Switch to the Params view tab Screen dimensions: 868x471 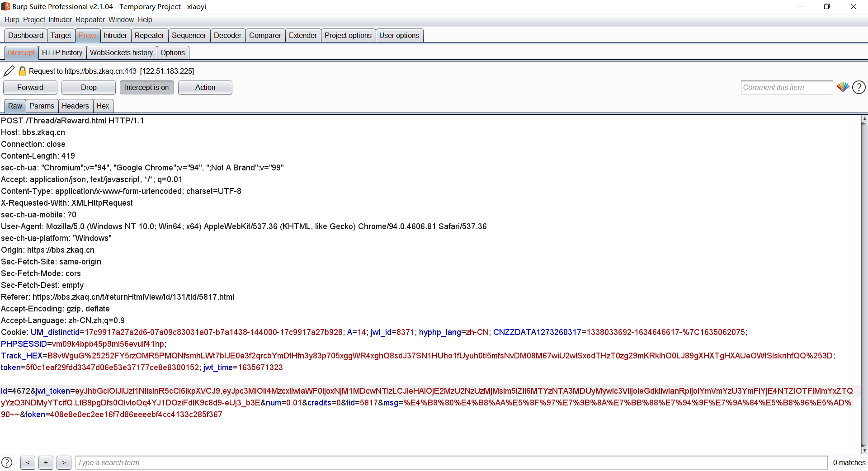tap(42, 106)
